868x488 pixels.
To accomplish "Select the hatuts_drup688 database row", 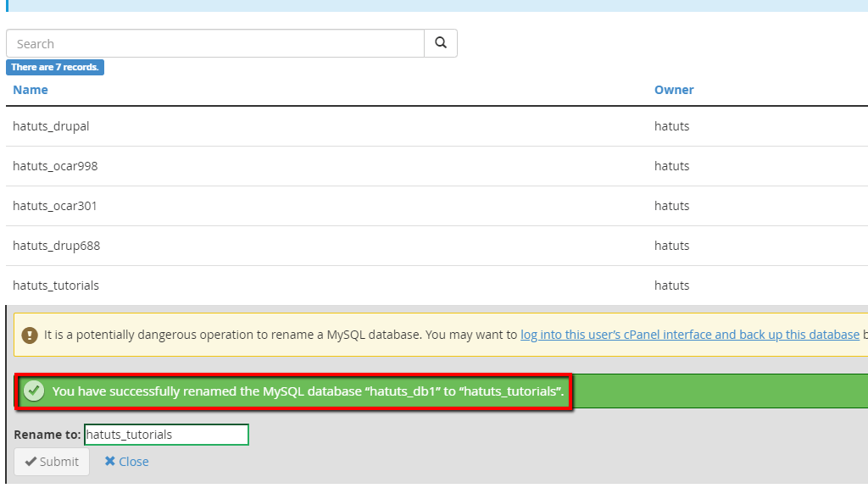I will coord(437,246).
